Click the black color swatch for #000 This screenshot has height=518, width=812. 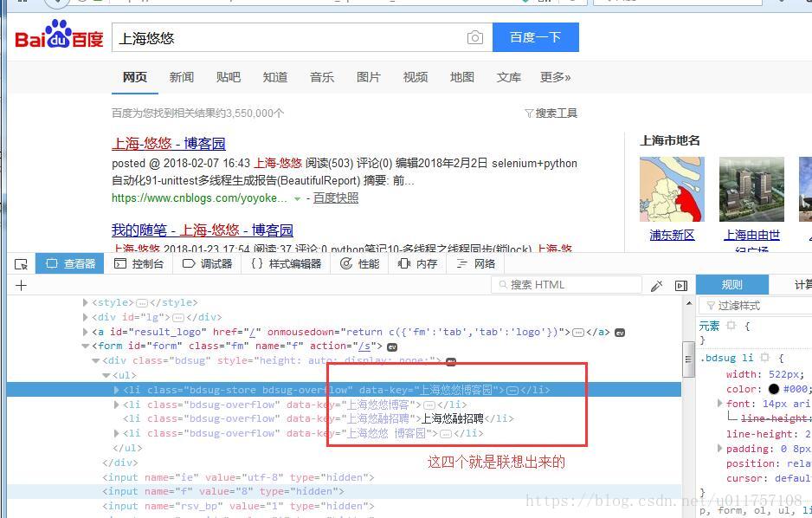click(x=774, y=389)
